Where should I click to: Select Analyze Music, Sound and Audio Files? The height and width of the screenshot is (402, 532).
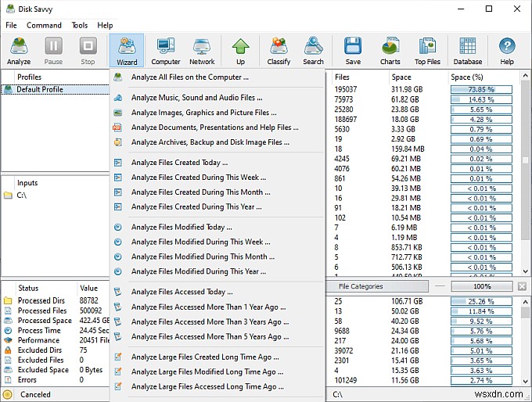(x=217, y=98)
